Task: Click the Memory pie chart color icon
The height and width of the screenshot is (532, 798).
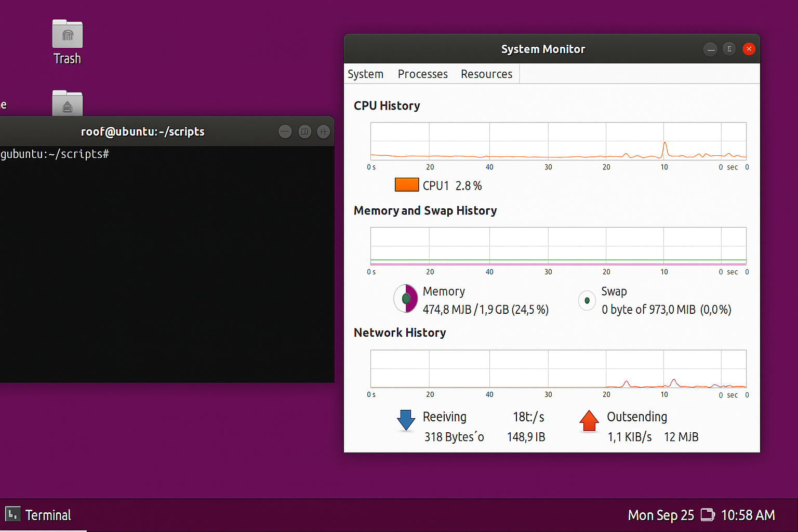Action: (x=406, y=299)
